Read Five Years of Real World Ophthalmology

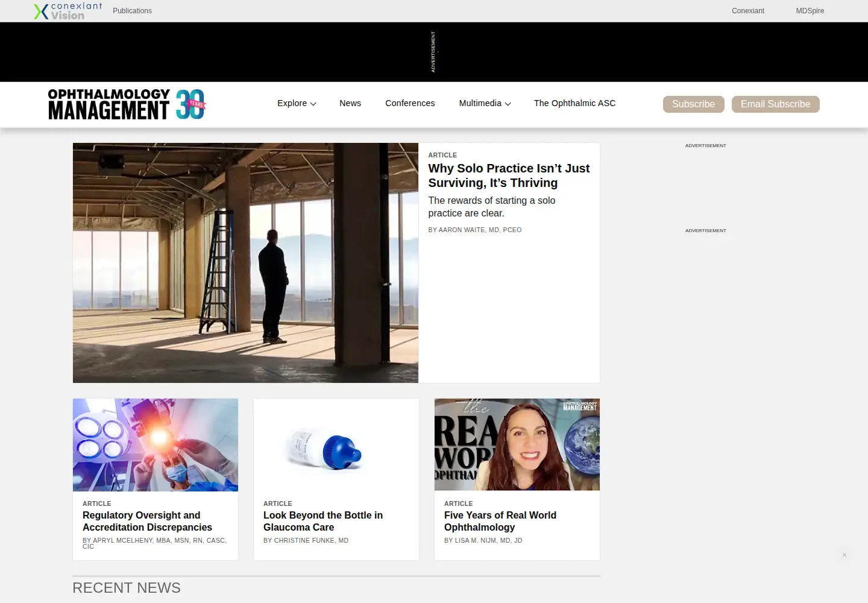coord(500,522)
